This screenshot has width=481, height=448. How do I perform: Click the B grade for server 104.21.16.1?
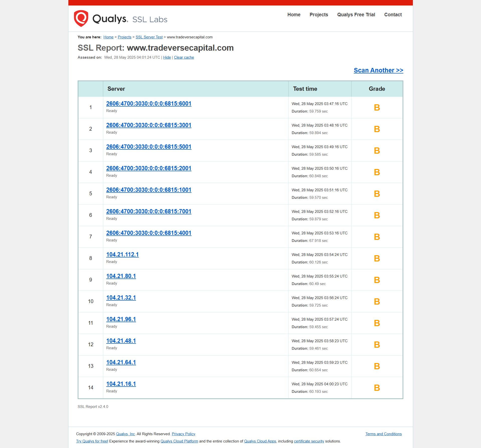(x=377, y=388)
